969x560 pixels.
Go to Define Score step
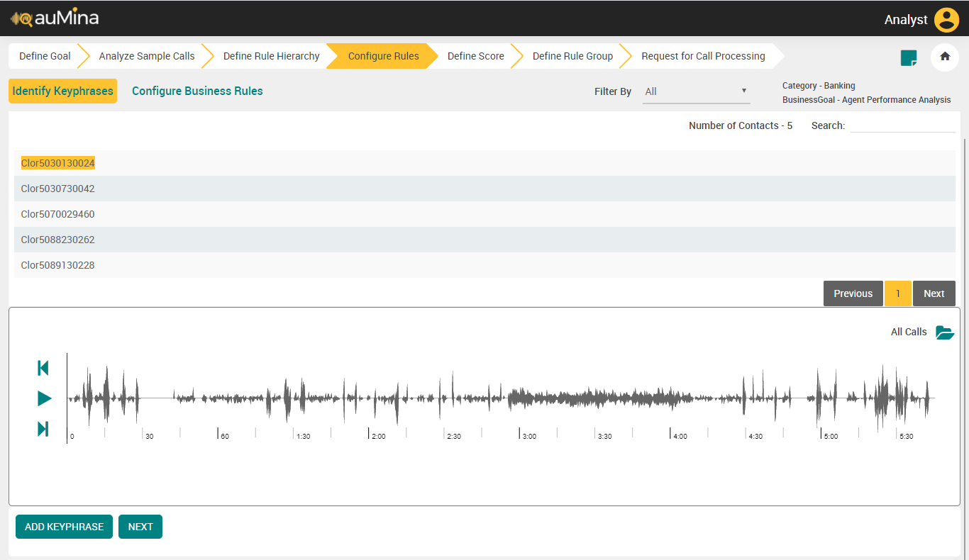click(475, 56)
